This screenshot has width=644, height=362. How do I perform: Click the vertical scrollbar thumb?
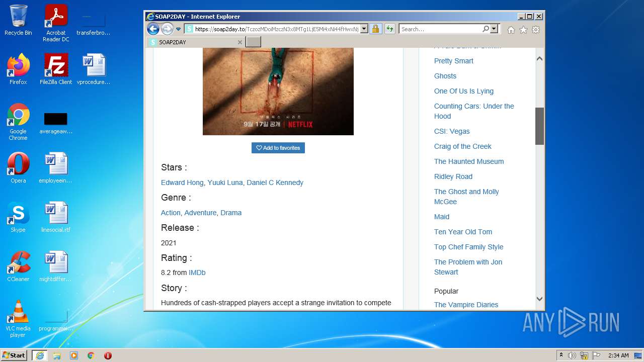[539, 126]
